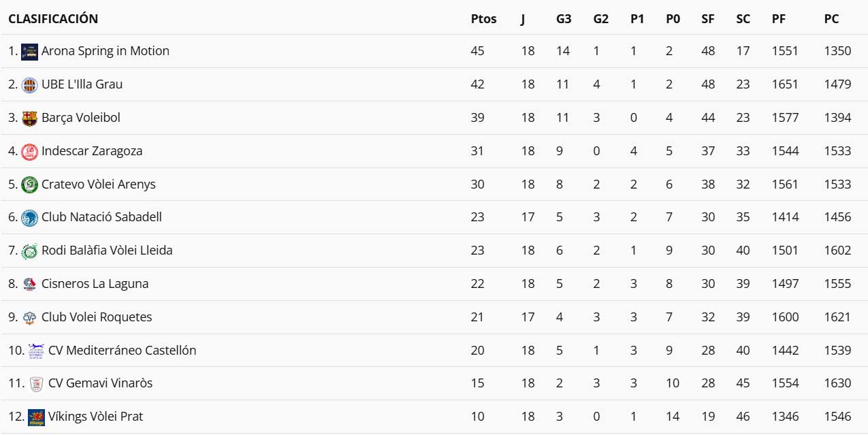Click the CV Mediterráneo Castellón logo
868x435 pixels.
point(36,351)
